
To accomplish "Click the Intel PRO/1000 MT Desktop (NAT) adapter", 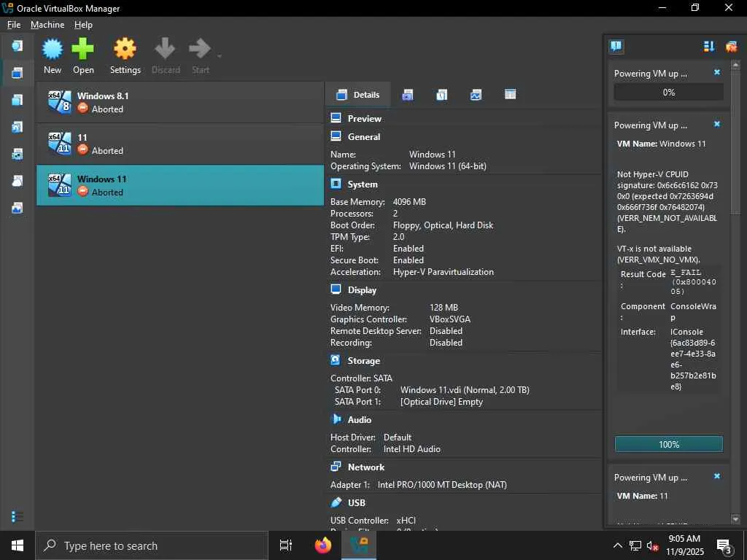I will (x=442, y=485).
